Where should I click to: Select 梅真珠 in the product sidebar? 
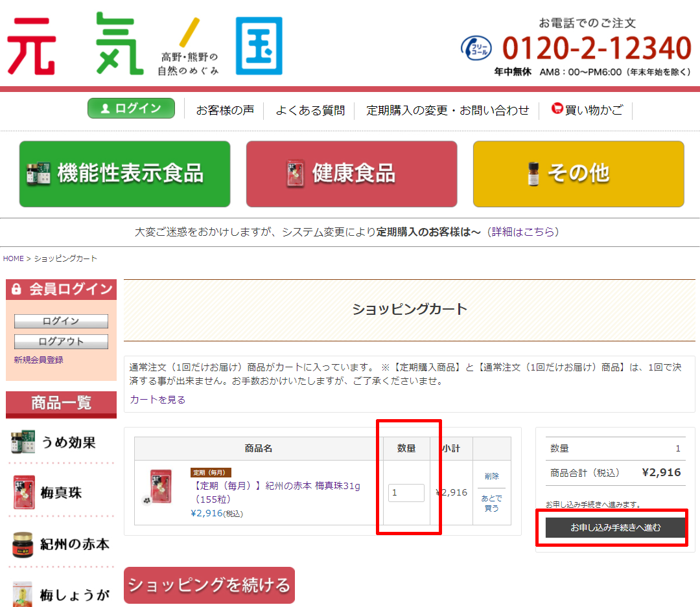(61, 493)
